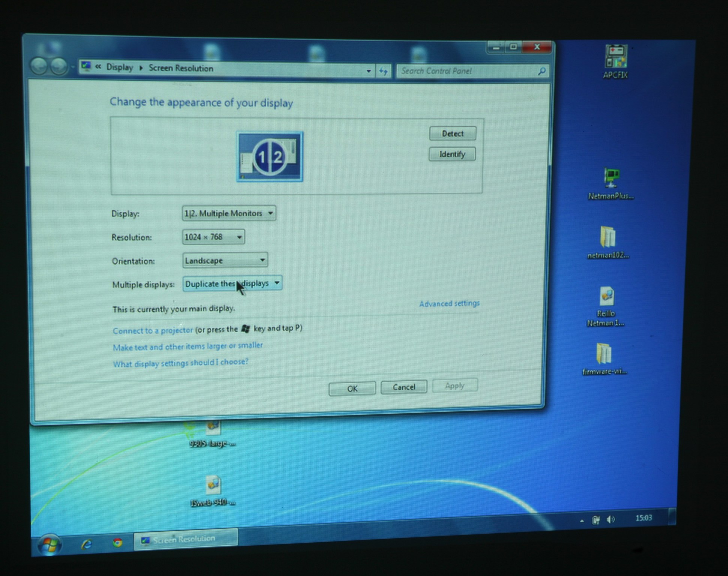Click the Show desktop button
Viewport: 728px width, 576px height.
[672, 516]
